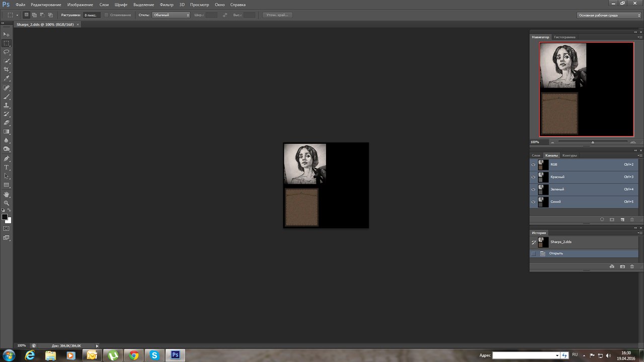
Task: Hide the RGB composite channel
Action: [x=533, y=164]
